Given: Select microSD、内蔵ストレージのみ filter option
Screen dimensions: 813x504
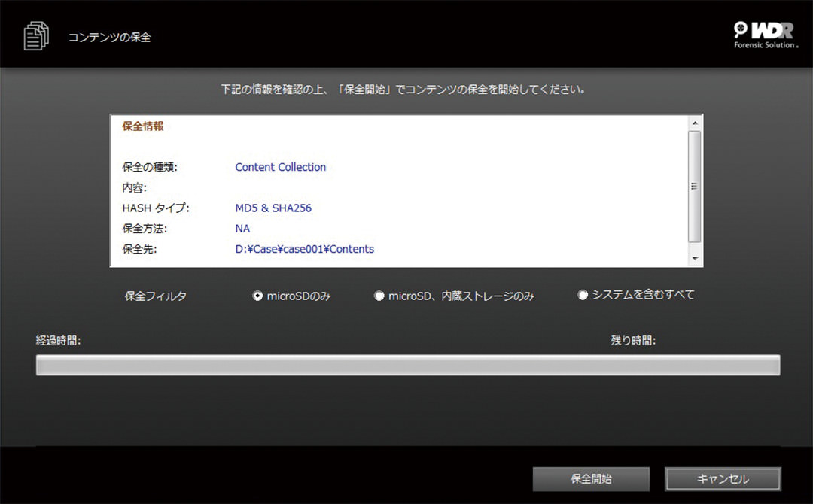Looking at the screenshot, I should [x=379, y=296].
